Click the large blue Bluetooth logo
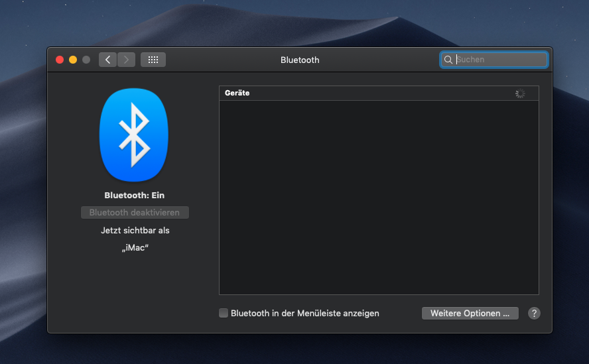Image resolution: width=589 pixels, height=364 pixels. click(134, 135)
